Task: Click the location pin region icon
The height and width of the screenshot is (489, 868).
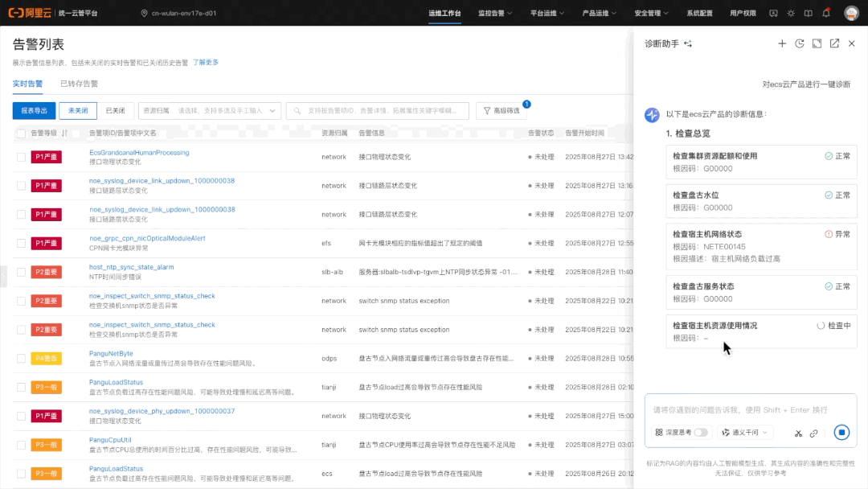Action: [x=144, y=14]
